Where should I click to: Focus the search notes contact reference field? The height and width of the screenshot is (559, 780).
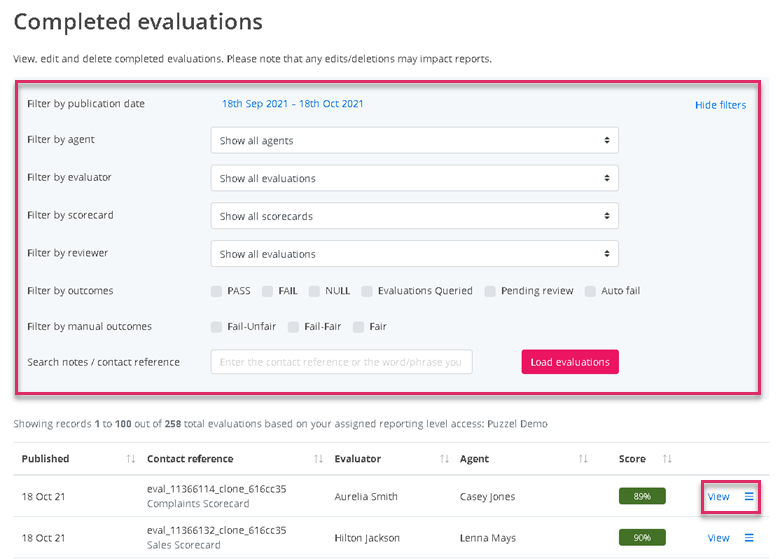coord(341,362)
